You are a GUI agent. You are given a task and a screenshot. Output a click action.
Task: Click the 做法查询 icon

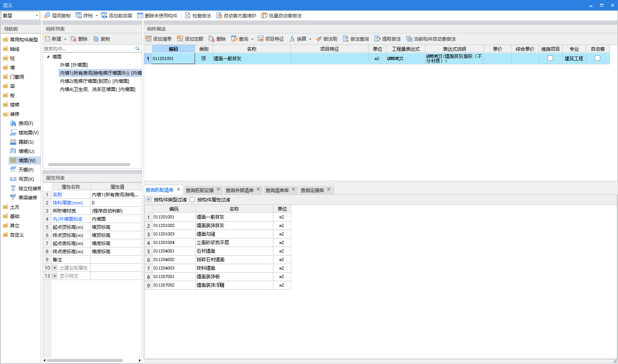click(x=346, y=39)
